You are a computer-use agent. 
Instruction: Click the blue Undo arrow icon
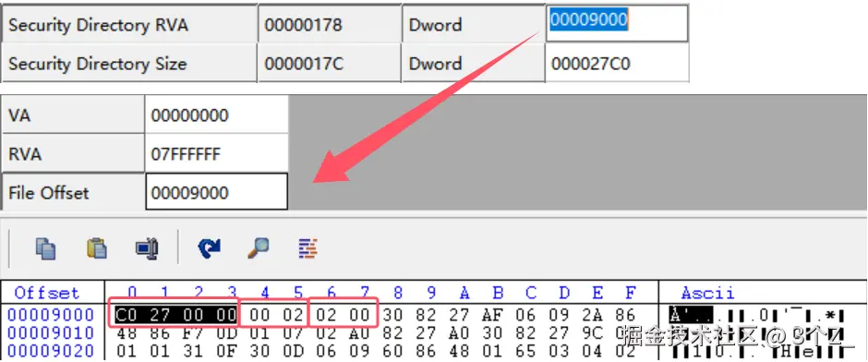coord(210,248)
